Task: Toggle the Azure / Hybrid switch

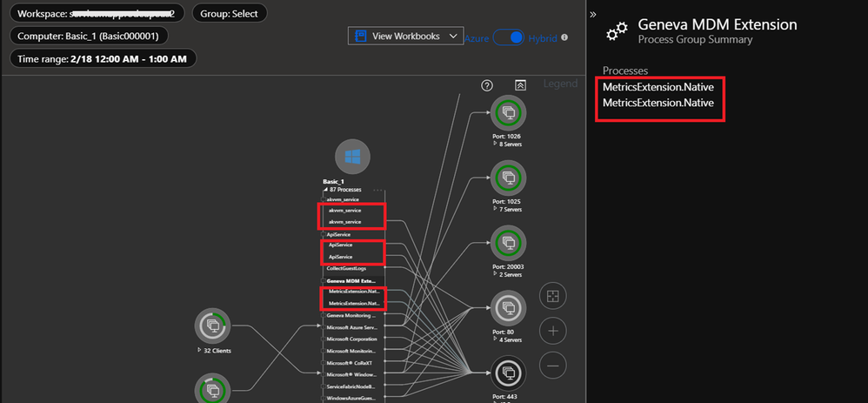Action: coord(509,37)
